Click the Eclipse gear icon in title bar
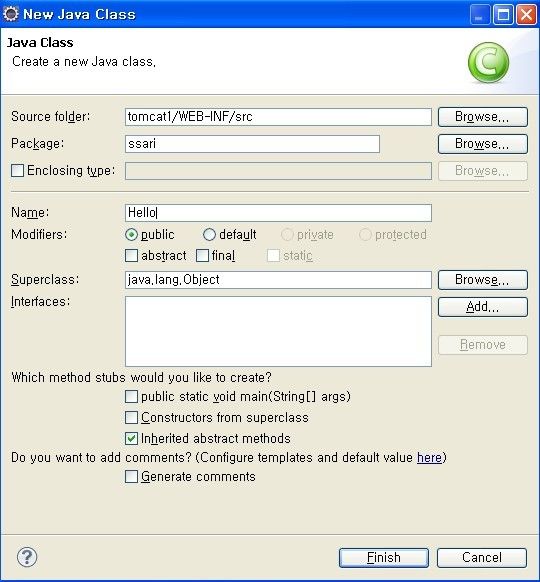540x582 pixels. [x=10, y=14]
